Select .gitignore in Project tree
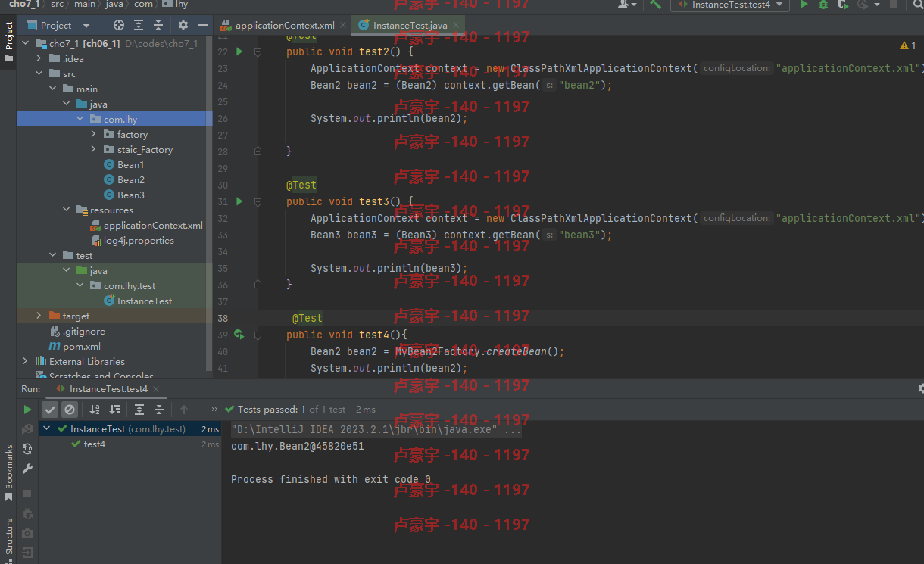The height and width of the screenshot is (564, 924). click(x=77, y=331)
